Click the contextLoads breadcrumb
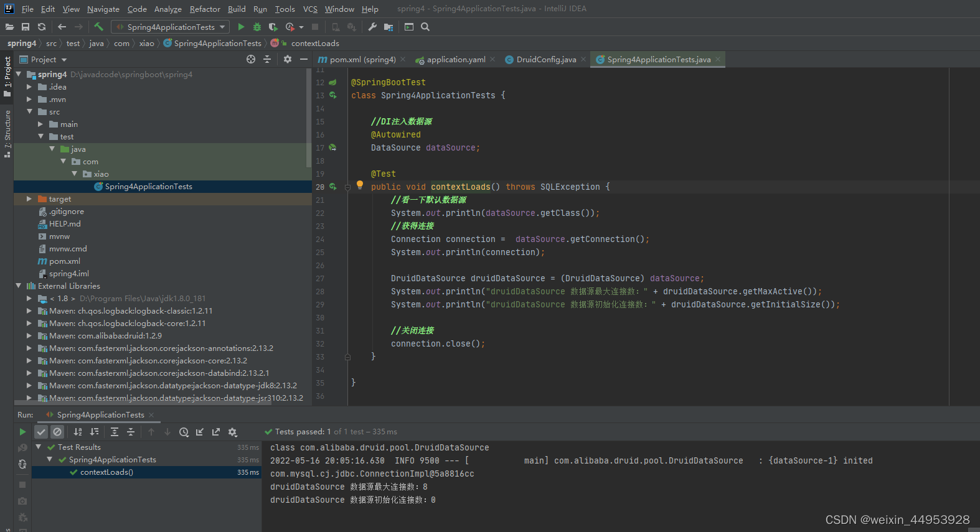The height and width of the screenshot is (532, 980). pyautogui.click(x=315, y=44)
